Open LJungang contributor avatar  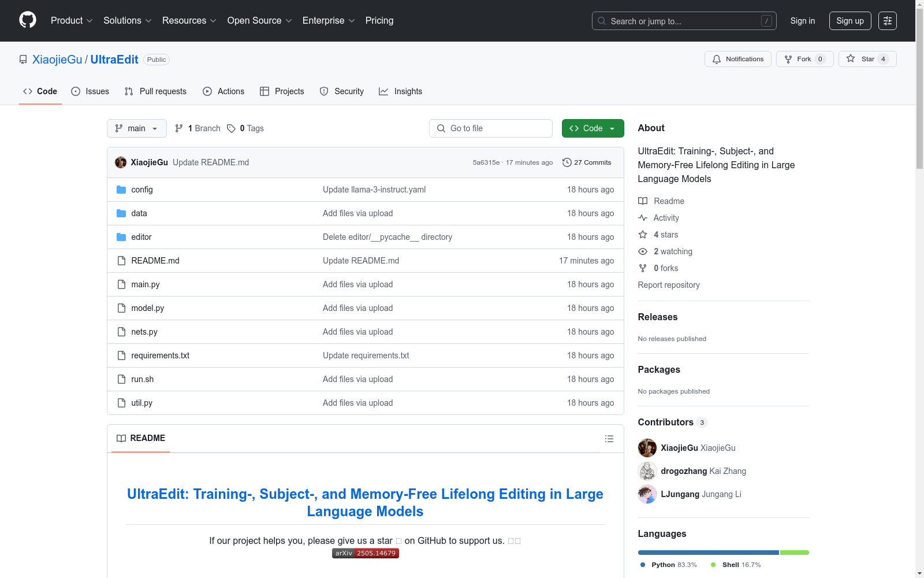point(647,494)
